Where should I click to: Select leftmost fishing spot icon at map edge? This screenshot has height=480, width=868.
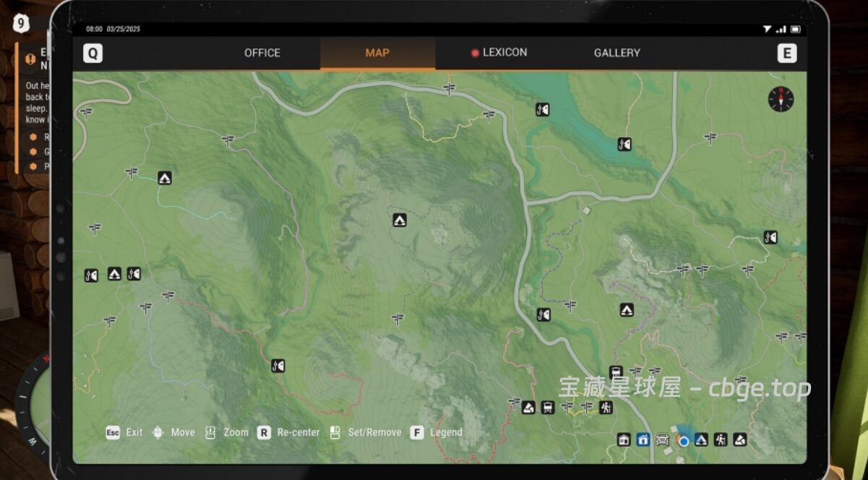coord(91,275)
